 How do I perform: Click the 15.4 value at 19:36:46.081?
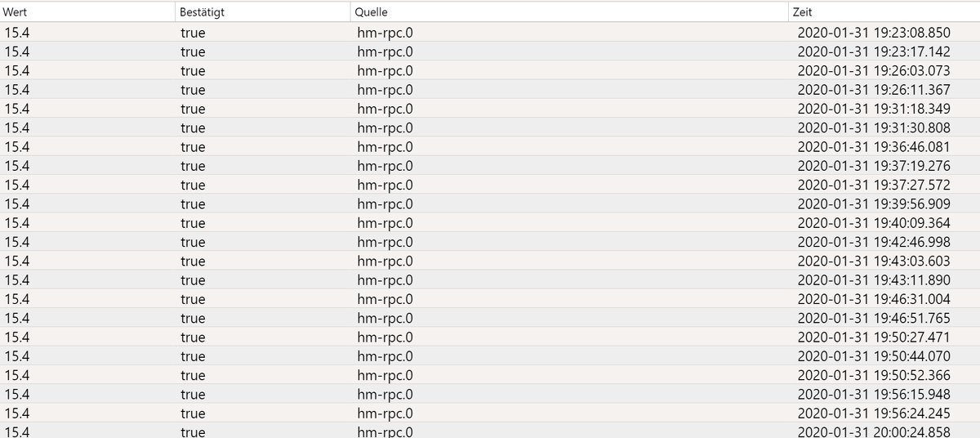(x=17, y=147)
